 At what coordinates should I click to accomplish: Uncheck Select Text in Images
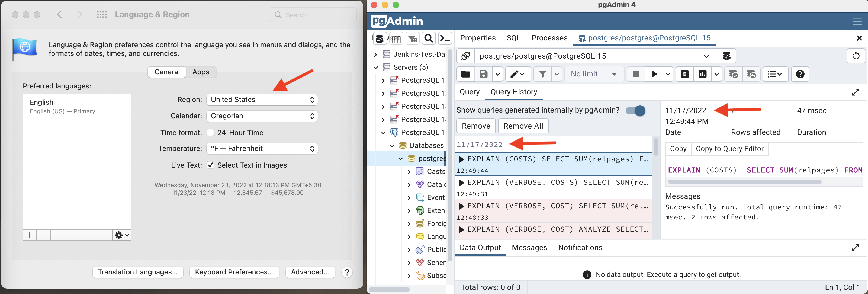(210, 165)
